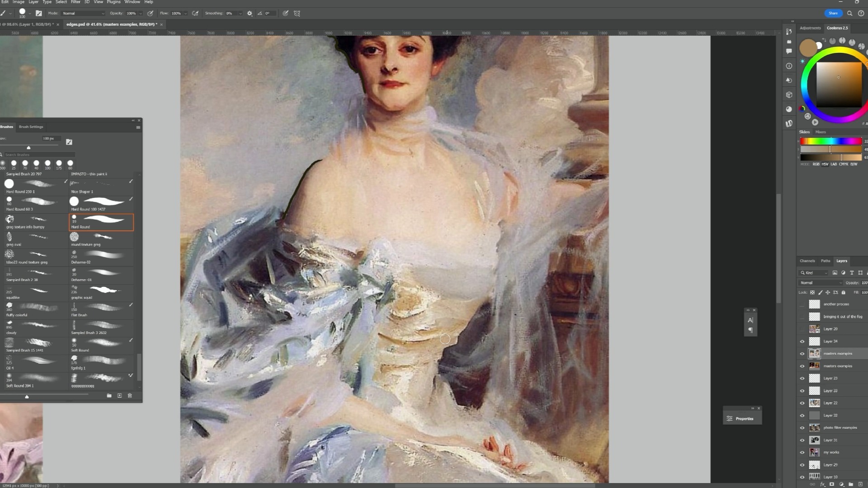Lock transparent pixels icon in Layers

click(x=812, y=292)
